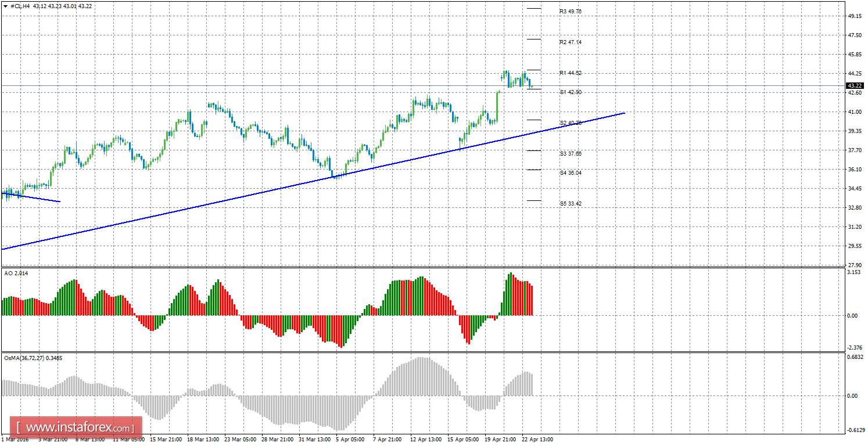Select the long rising blue trendline
868x446 pixels.
tap(314, 181)
